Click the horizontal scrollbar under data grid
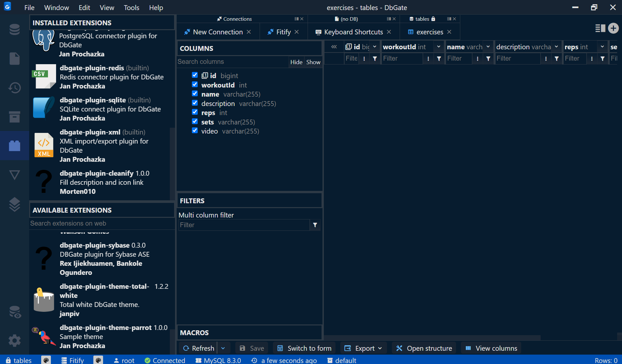This screenshot has height=364, width=622. pos(432,337)
